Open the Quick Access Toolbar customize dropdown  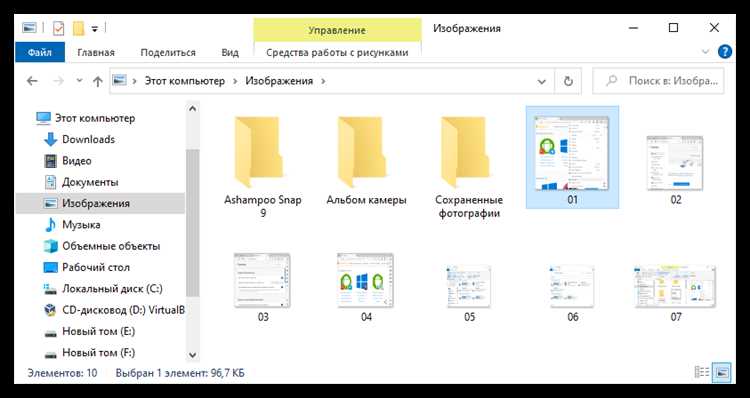[95, 29]
